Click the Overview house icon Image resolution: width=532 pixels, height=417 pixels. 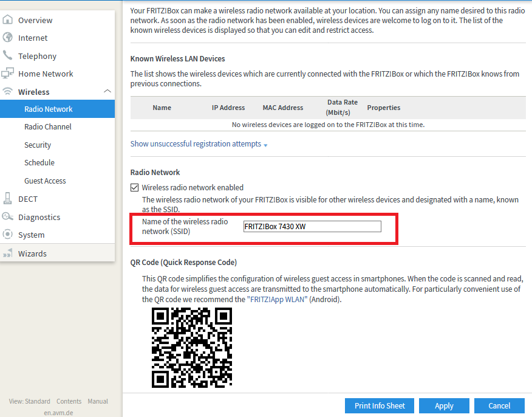[7, 19]
